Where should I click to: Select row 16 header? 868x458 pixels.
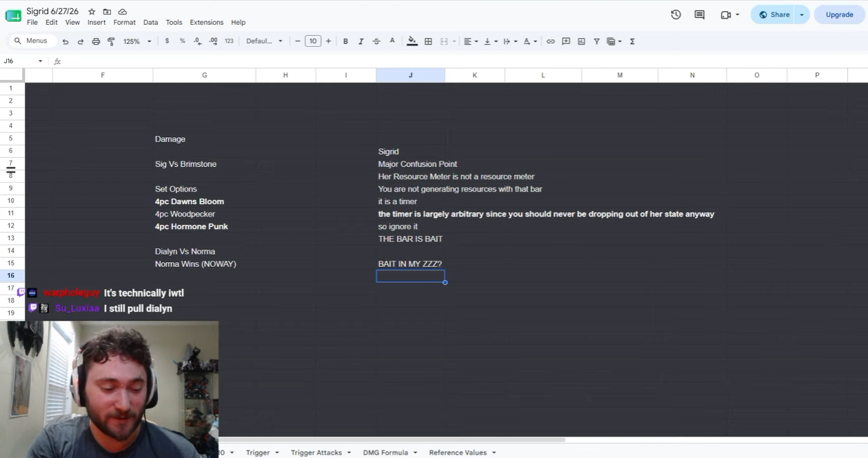(11, 276)
